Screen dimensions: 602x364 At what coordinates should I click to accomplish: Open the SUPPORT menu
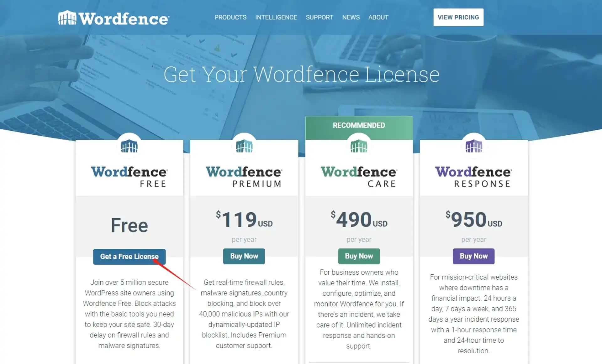[319, 18]
